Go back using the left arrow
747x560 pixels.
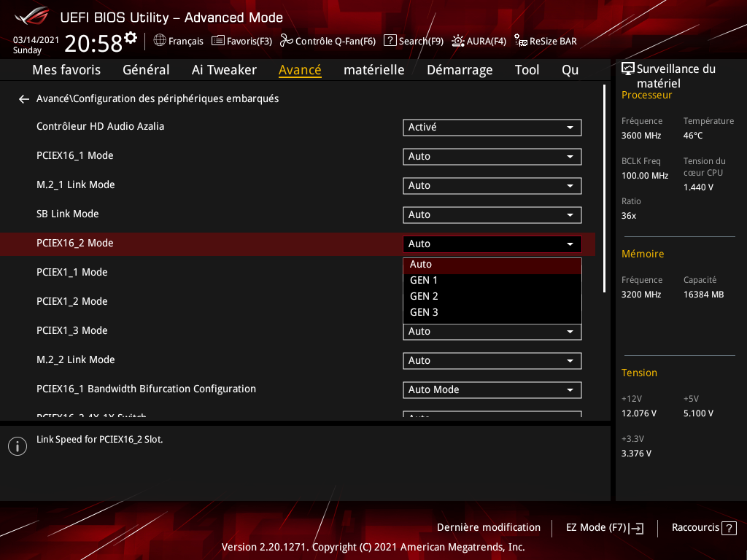24,99
